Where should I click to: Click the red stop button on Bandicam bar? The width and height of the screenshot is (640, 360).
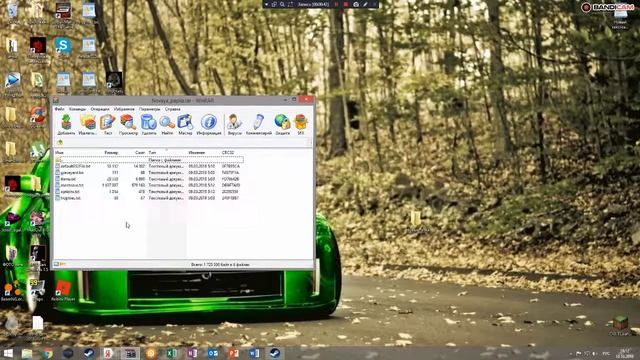coord(346,4)
